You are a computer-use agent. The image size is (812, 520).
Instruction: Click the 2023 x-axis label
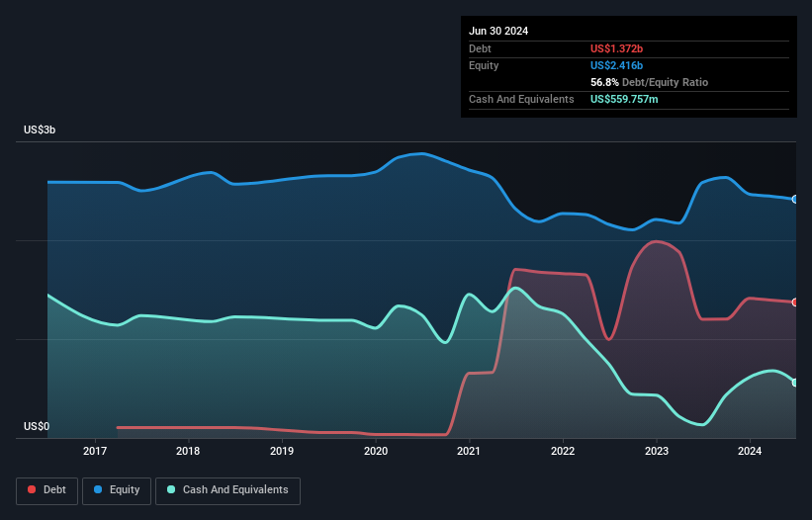pyautogui.click(x=657, y=451)
